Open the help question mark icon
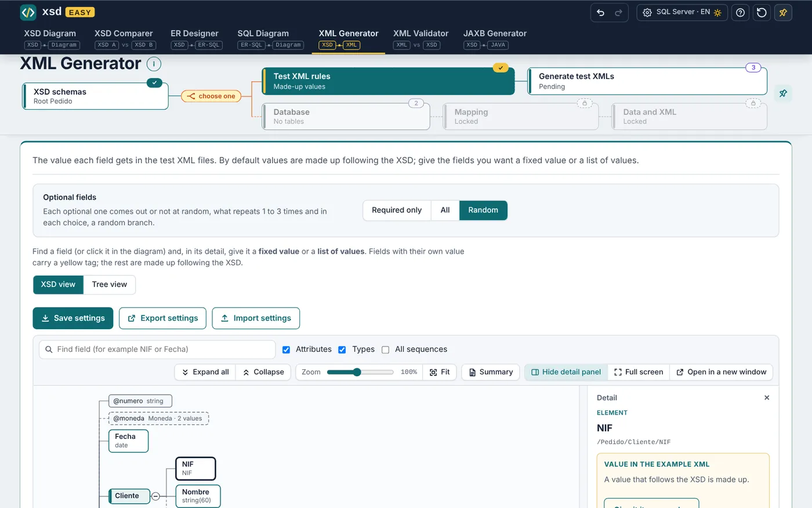Viewport: 812px width, 508px height. coord(740,13)
